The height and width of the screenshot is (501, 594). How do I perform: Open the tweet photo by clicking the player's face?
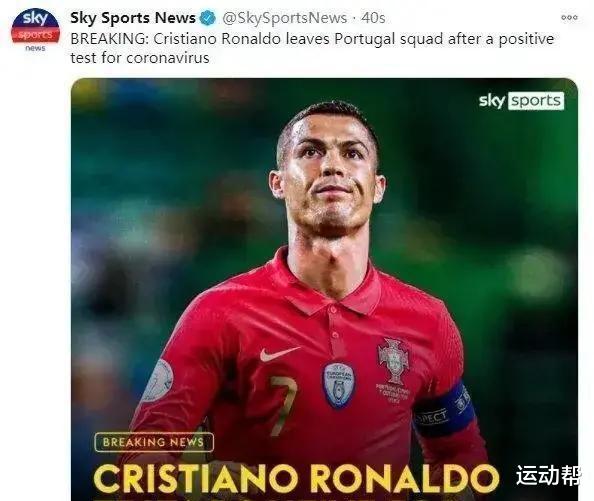click(x=328, y=169)
